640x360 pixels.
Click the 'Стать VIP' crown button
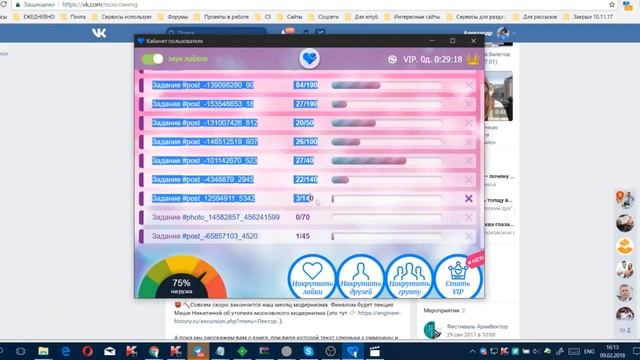[x=458, y=278]
